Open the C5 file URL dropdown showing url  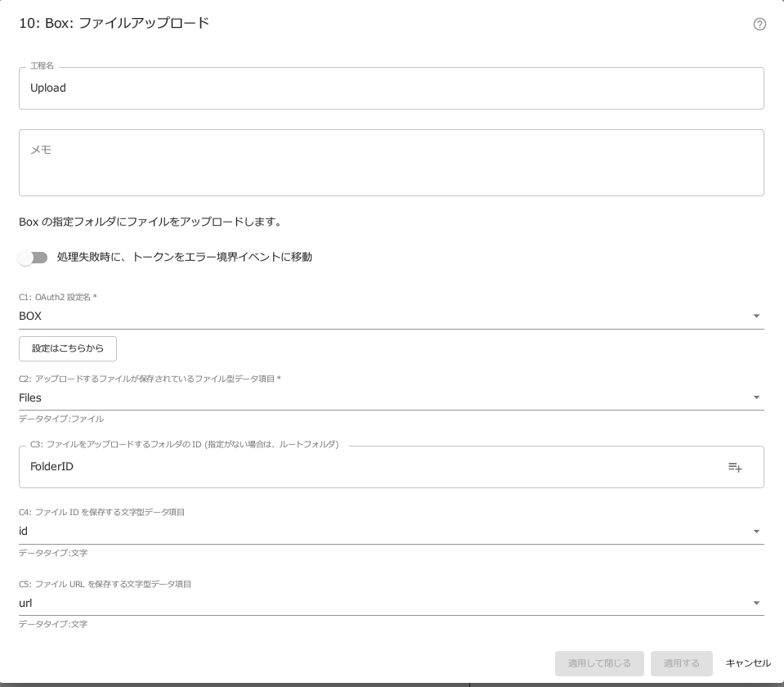pyautogui.click(x=391, y=604)
